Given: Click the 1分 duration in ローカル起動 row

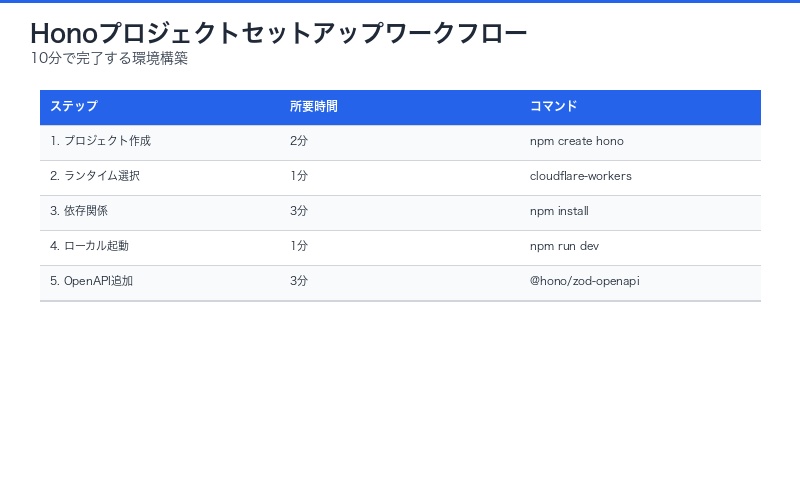Looking at the screenshot, I should 299,247.
